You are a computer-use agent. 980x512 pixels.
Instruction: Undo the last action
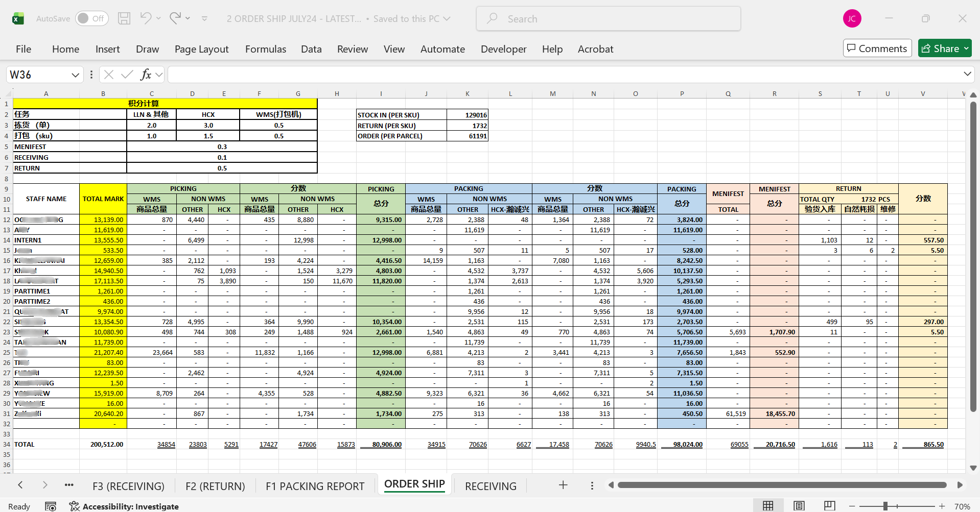pyautogui.click(x=145, y=18)
